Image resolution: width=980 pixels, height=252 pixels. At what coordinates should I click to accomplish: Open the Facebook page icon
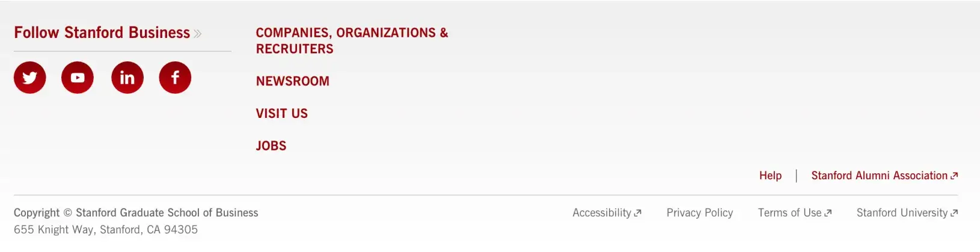click(x=175, y=78)
